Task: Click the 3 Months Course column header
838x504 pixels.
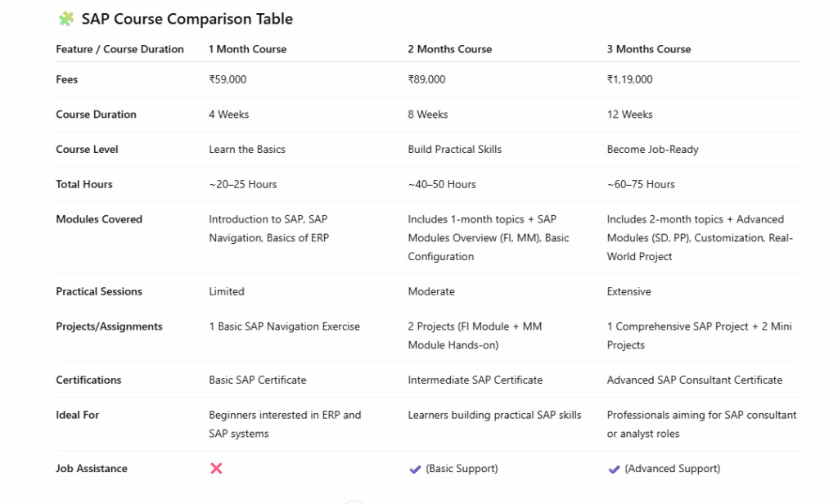Action: [648, 49]
